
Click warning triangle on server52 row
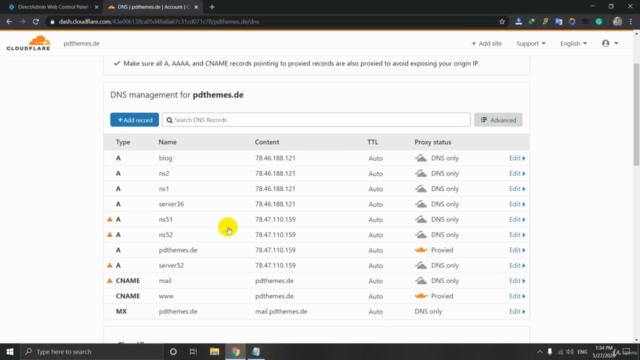(109, 265)
